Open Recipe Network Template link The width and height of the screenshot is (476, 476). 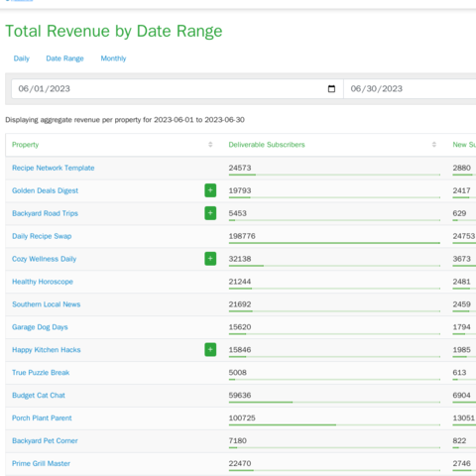(54, 168)
